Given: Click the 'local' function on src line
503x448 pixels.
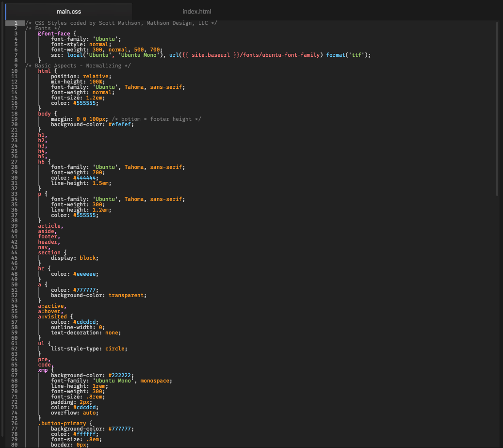Looking at the screenshot, I should [75, 55].
